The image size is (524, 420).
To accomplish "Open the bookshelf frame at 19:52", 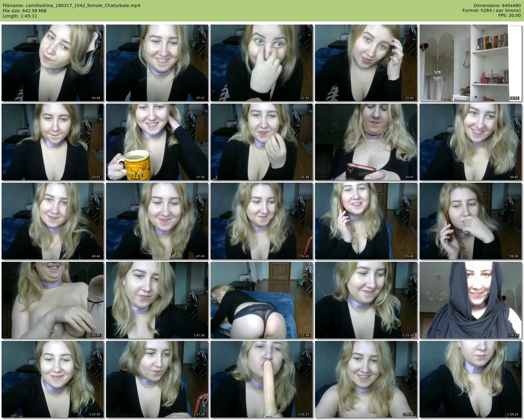I will pos(471,63).
